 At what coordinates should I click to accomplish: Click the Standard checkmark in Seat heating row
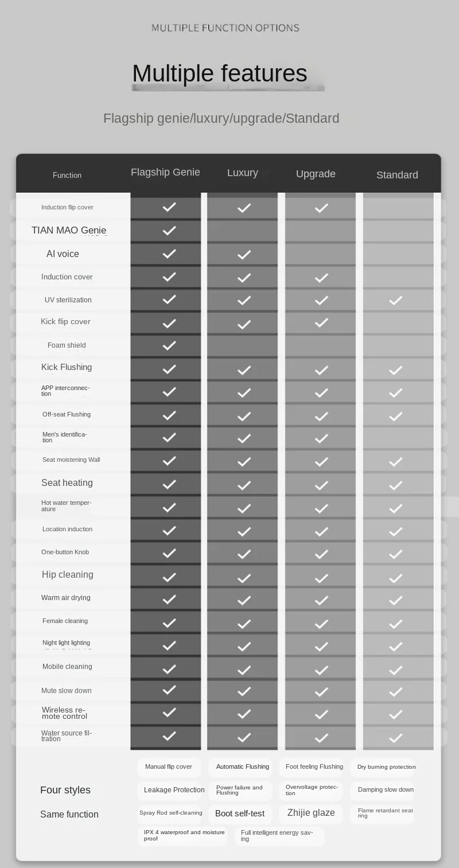(395, 485)
